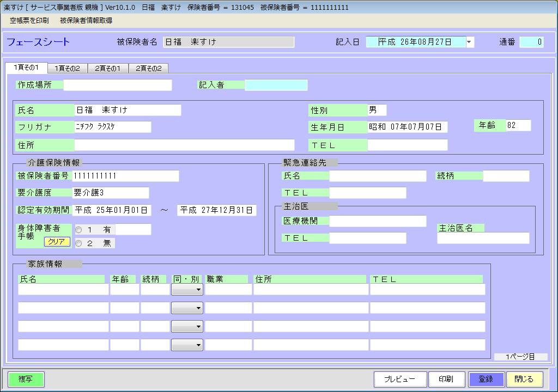Image resolution: width=558 pixels, height=392 pixels.
Task: Click the green 複写 button
Action: 26,379
